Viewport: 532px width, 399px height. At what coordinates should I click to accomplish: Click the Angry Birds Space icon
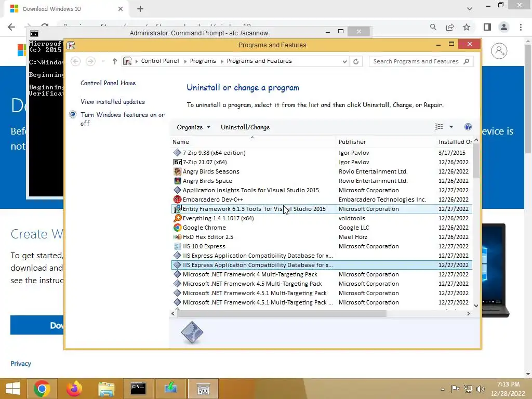(x=177, y=181)
